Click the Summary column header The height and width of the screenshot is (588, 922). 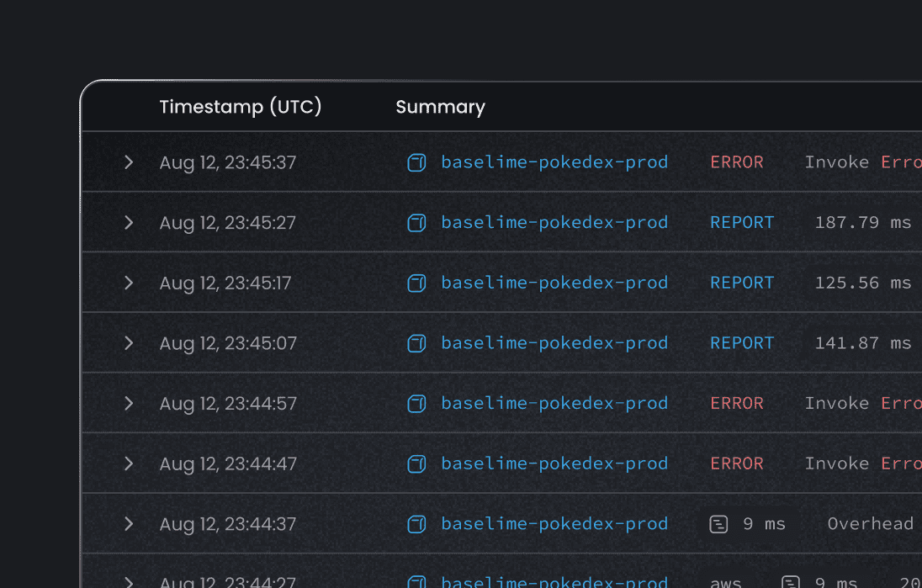coord(440,107)
